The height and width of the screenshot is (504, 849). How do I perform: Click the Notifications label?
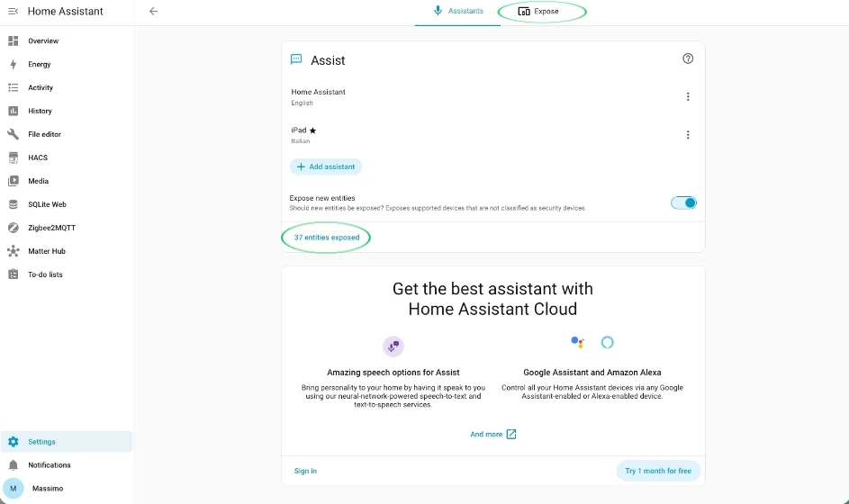[50, 464]
